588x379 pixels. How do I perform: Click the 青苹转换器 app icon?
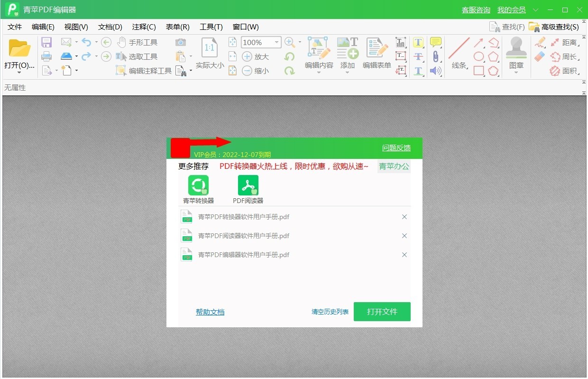coord(198,185)
